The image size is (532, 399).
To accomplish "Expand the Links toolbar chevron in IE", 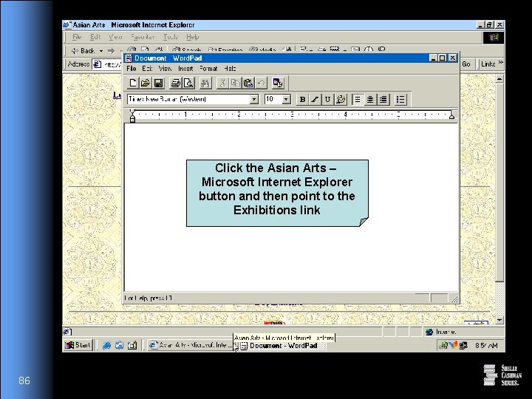I will coord(500,62).
